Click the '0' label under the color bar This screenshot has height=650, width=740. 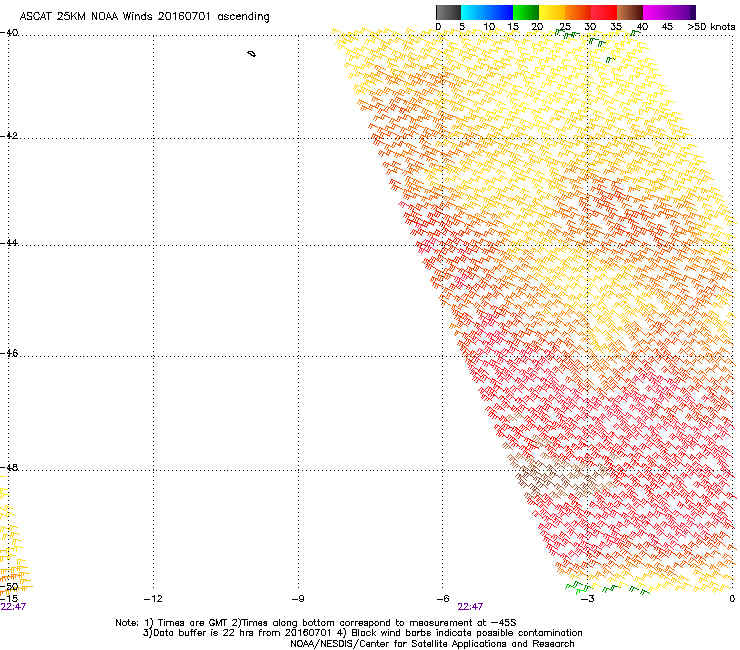pos(438,27)
